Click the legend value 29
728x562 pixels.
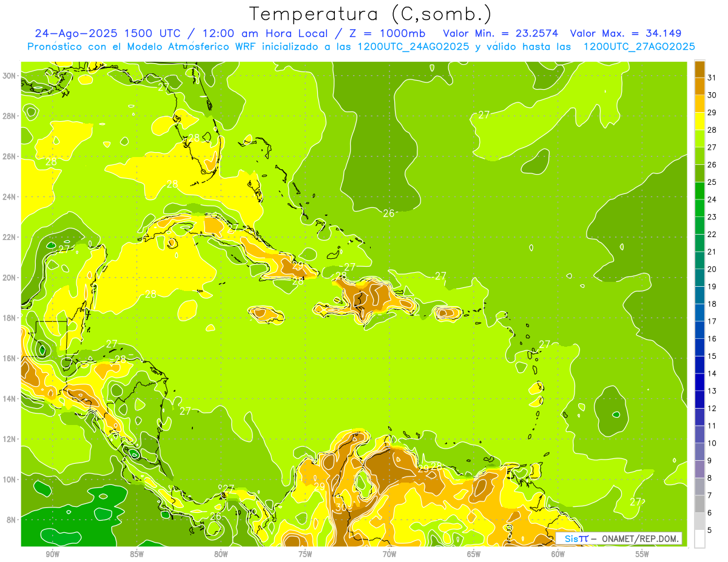coord(712,112)
